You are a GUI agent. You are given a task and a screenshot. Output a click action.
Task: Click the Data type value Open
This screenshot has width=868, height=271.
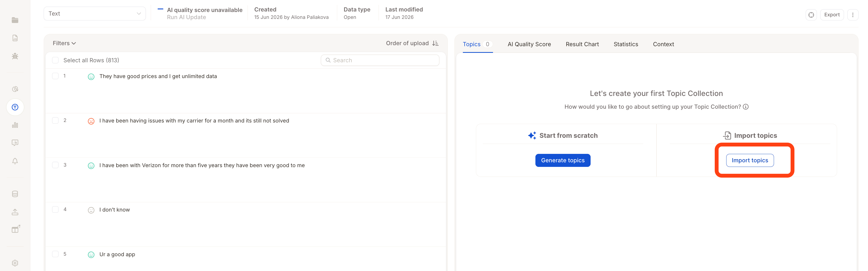click(350, 17)
